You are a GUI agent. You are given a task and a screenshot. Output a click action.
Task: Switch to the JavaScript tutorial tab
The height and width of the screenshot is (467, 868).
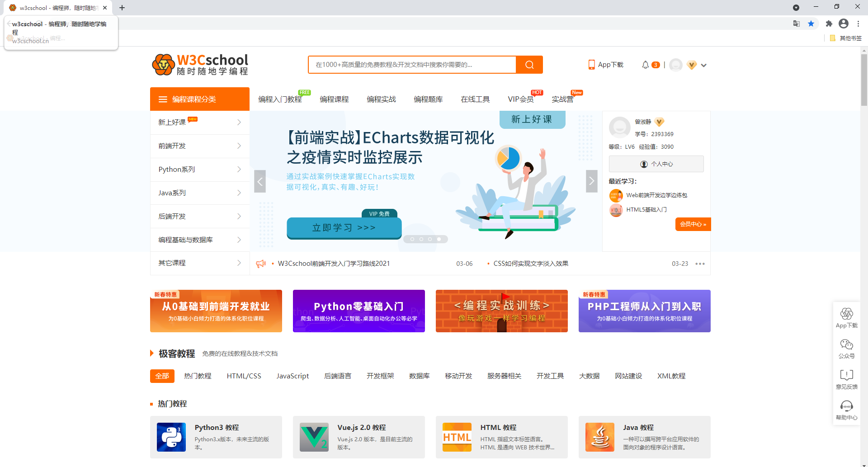pyautogui.click(x=292, y=376)
